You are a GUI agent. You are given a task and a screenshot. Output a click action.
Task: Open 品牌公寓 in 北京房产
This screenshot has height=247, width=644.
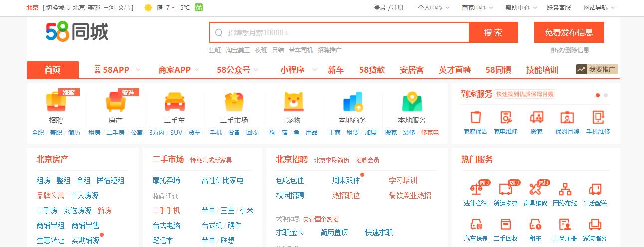(x=50, y=195)
